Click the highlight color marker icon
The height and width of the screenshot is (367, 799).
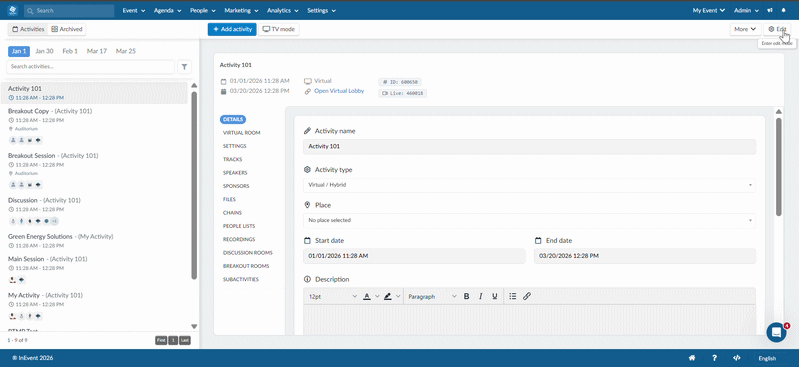click(x=388, y=296)
